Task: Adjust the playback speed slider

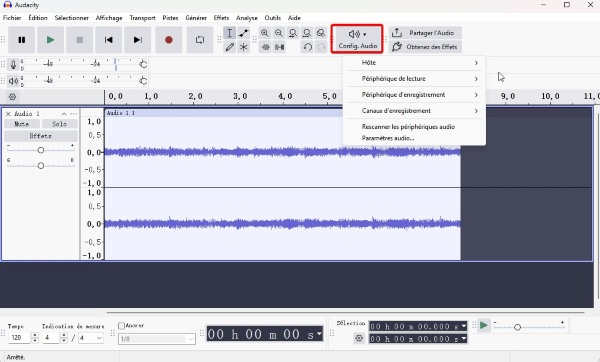Action: click(x=517, y=327)
